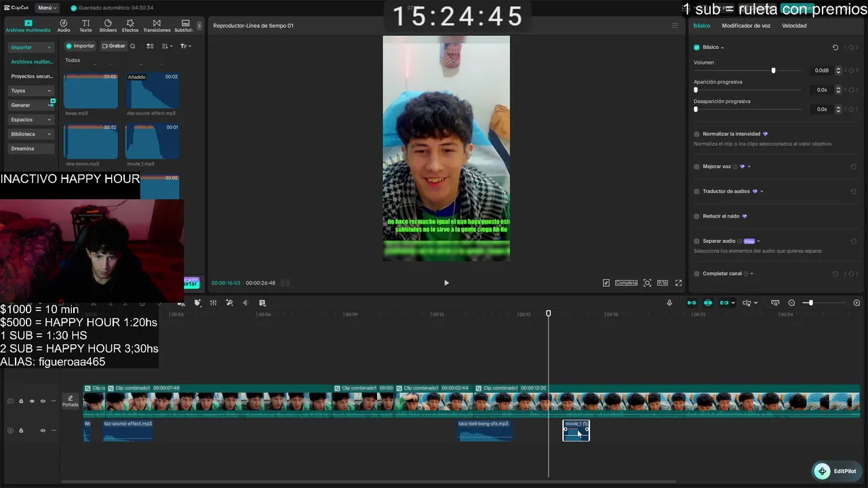The image size is (868, 488).
Task: Enable the Reducir el ruido checkbox
Action: point(696,216)
